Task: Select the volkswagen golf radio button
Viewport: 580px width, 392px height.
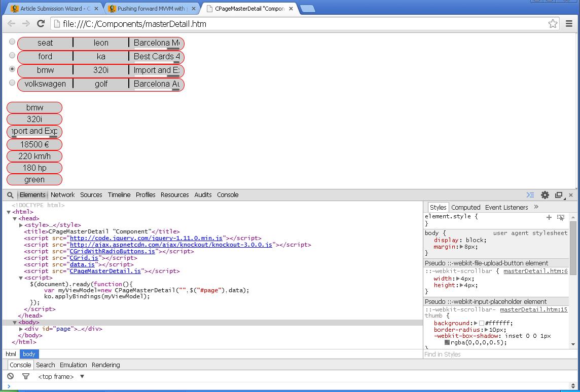Action: [12, 83]
